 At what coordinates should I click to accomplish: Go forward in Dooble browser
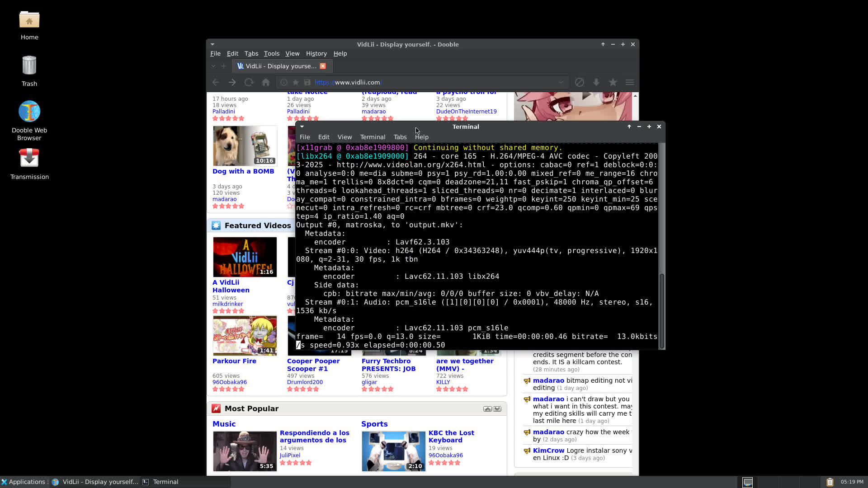coord(232,82)
